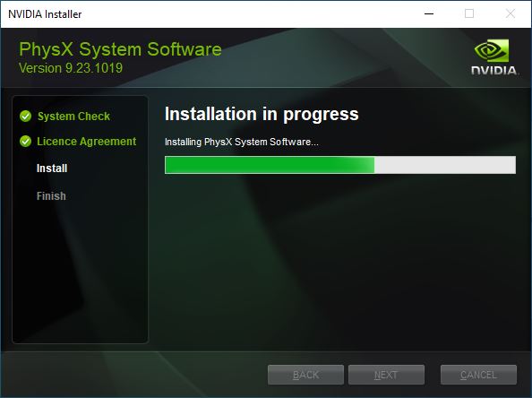Select the Licence Agreement step

click(x=87, y=142)
